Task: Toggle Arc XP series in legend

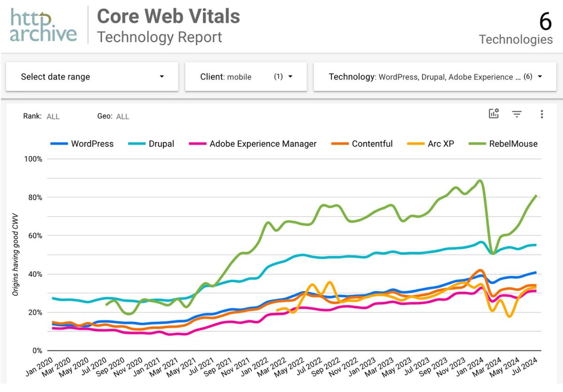Action: coord(430,144)
